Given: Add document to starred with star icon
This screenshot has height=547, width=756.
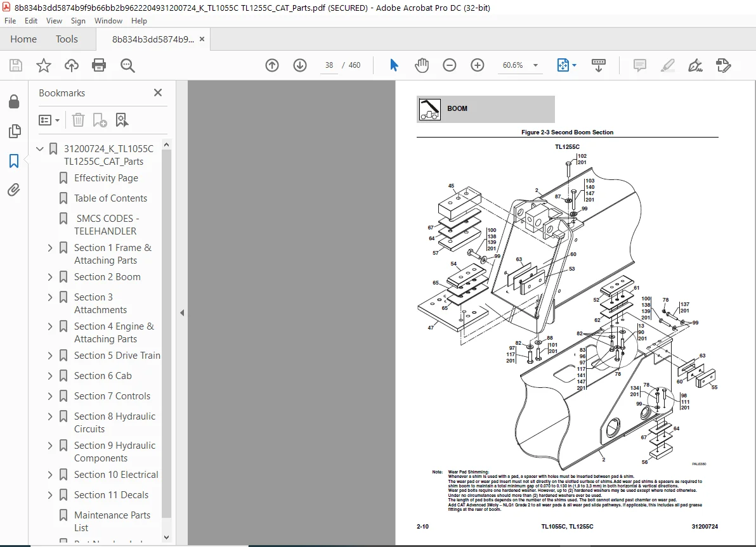Looking at the screenshot, I should click(43, 65).
